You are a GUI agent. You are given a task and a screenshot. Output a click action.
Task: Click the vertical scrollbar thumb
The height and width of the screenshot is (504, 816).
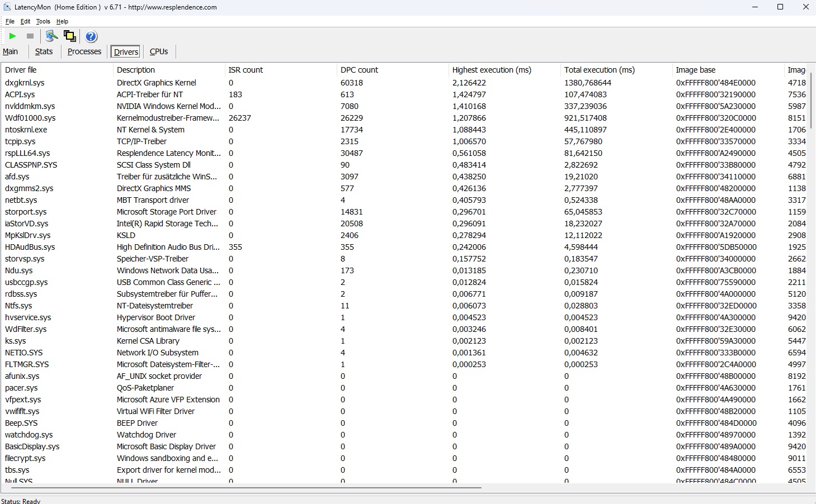coord(811,101)
